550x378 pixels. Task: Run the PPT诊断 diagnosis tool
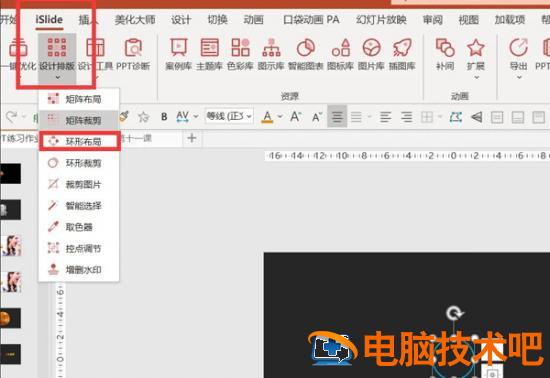coord(133,54)
